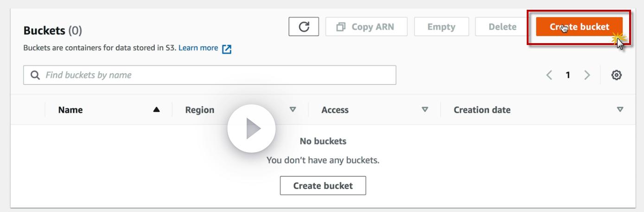Click the orange Create bucket button
Viewport: 644px width, 212px height.
(x=579, y=26)
